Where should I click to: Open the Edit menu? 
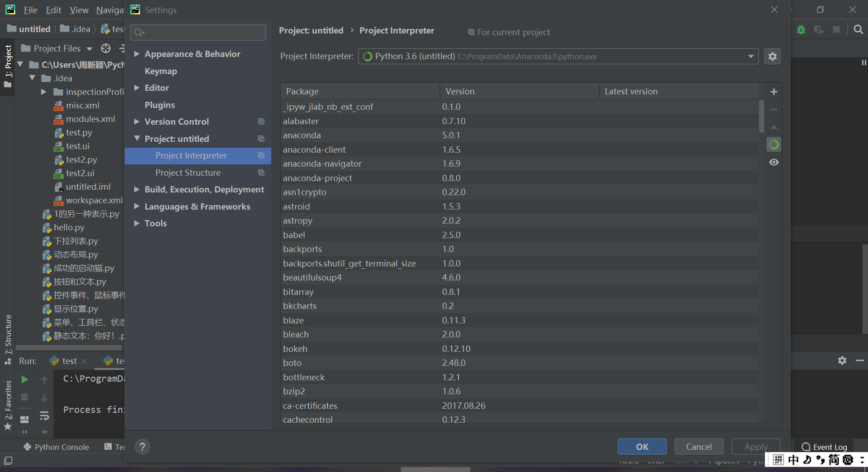point(53,10)
